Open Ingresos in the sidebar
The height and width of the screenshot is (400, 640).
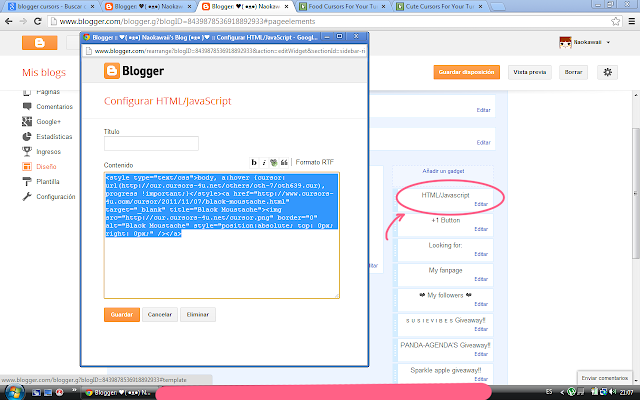click(48, 151)
